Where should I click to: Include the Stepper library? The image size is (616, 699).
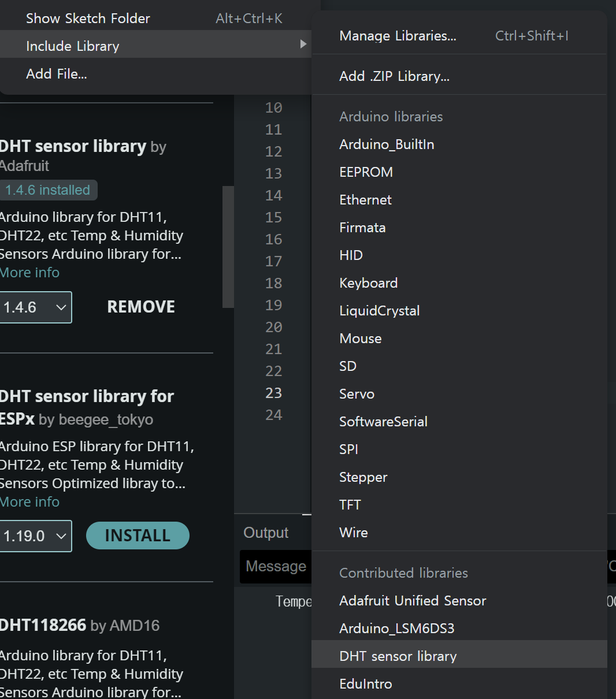pyautogui.click(x=459, y=477)
